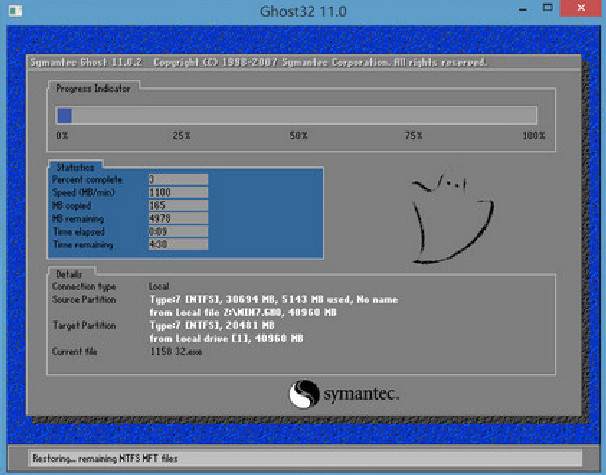Click the 'from Local file' source line
This screenshot has height=475, width=606.
[243, 312]
